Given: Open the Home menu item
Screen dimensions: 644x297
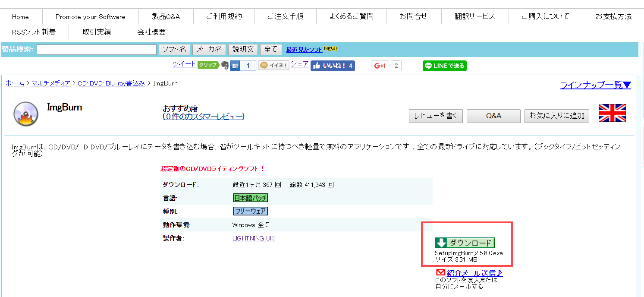Looking at the screenshot, I should (x=20, y=17).
